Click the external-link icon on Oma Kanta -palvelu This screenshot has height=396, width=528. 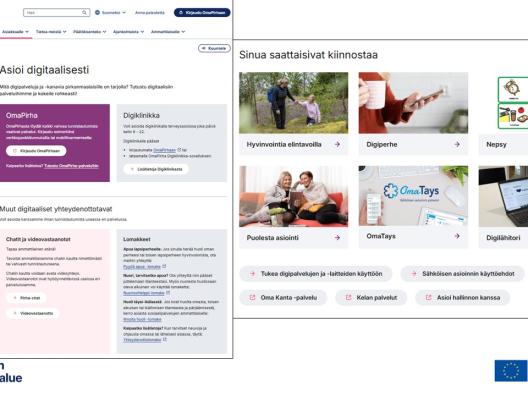(252, 297)
